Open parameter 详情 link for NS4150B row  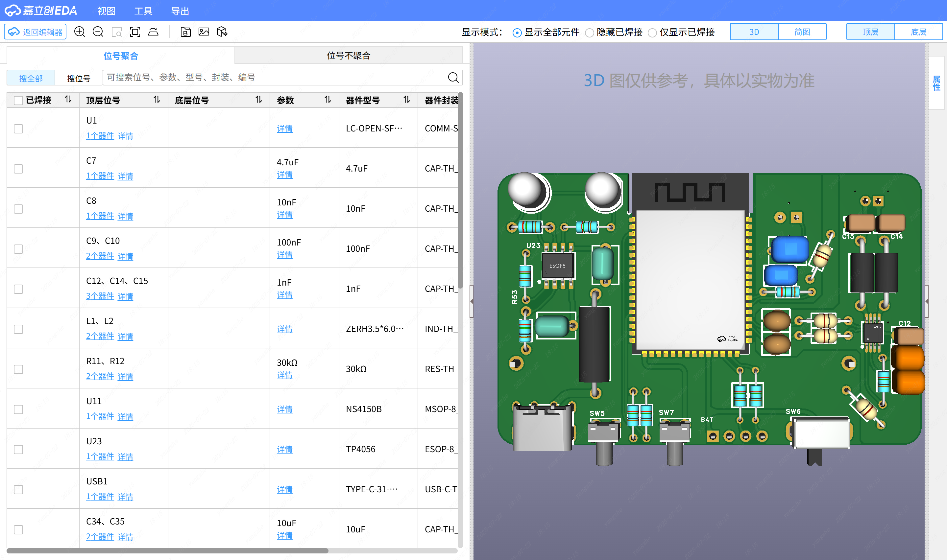click(284, 409)
